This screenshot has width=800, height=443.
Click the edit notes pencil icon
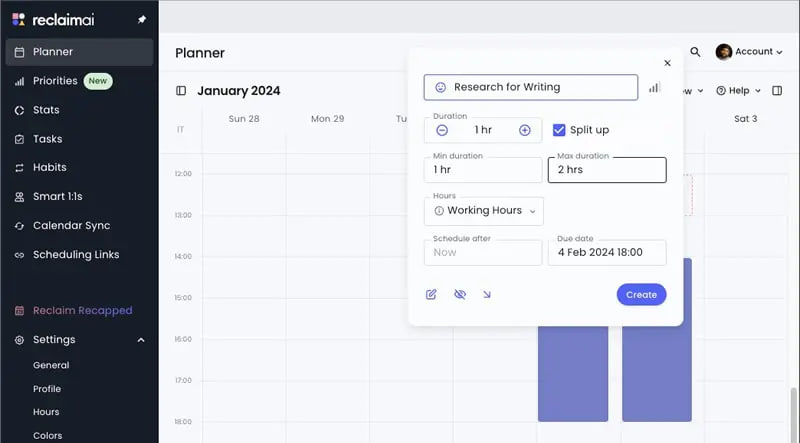[431, 294]
